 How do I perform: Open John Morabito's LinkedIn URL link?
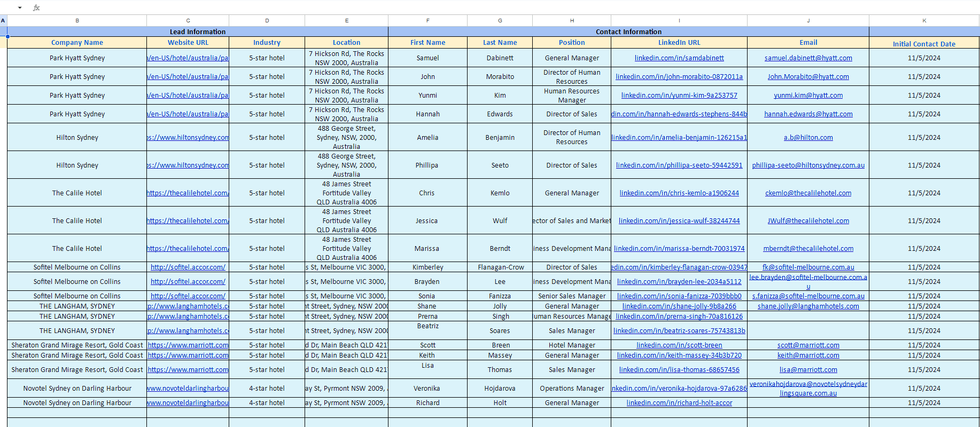pyautogui.click(x=679, y=77)
